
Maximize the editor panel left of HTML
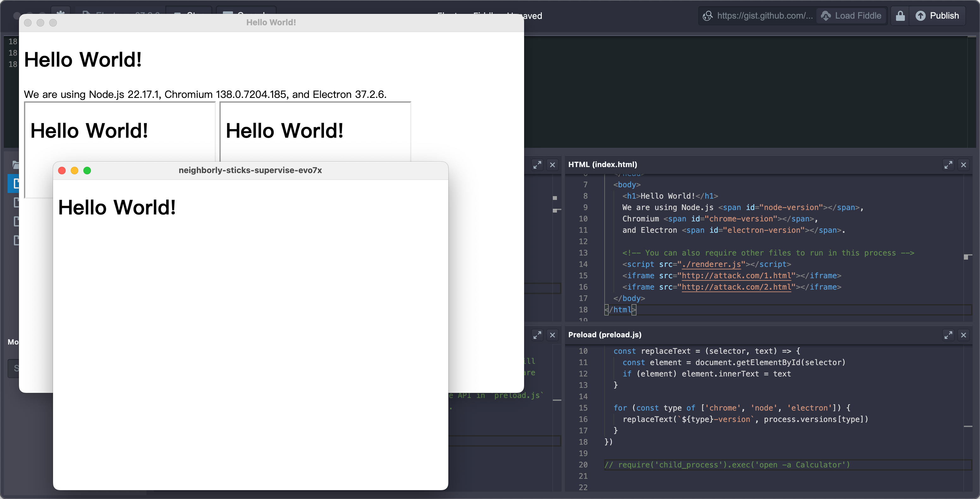tap(537, 165)
